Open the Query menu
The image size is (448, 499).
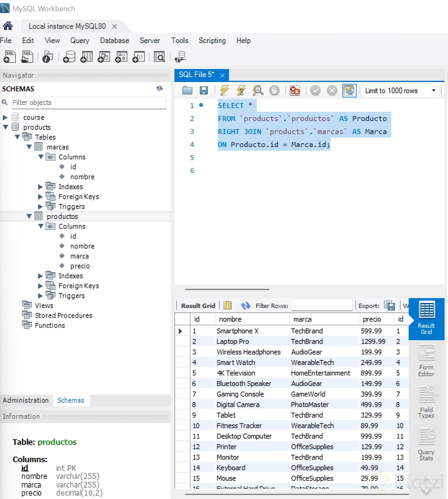click(x=80, y=41)
